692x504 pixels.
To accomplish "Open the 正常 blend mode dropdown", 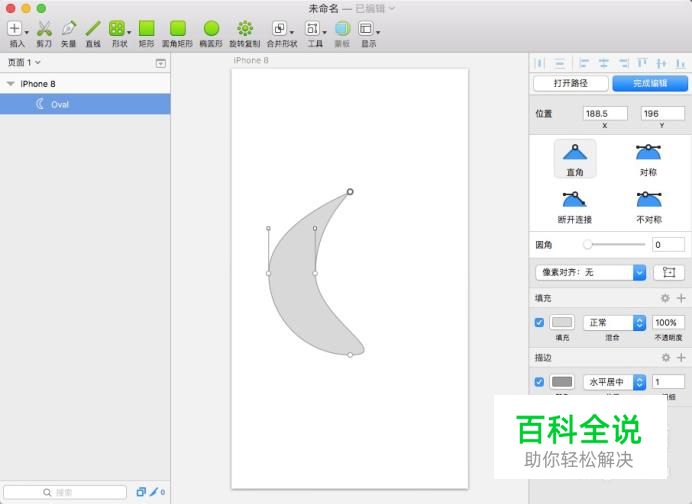I will [x=615, y=323].
